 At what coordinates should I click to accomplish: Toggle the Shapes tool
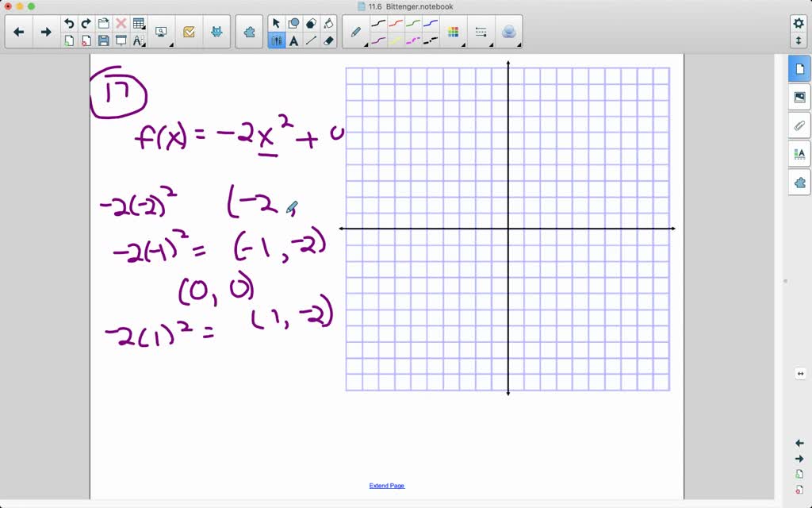(x=294, y=24)
